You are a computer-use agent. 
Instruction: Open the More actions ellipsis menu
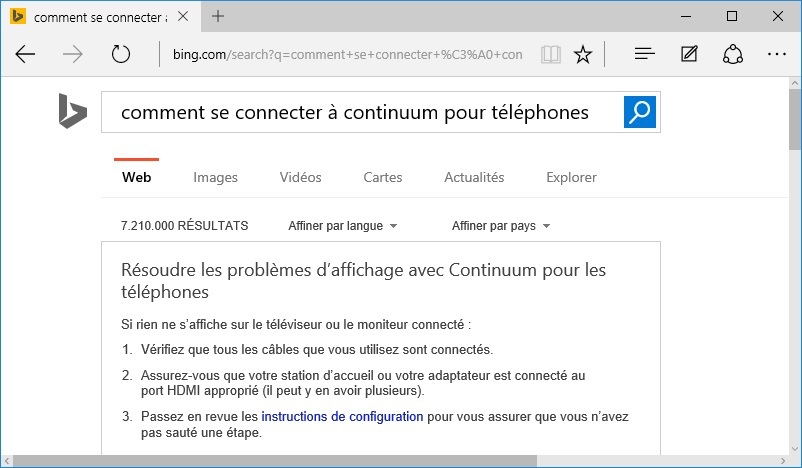pyautogui.click(x=776, y=54)
